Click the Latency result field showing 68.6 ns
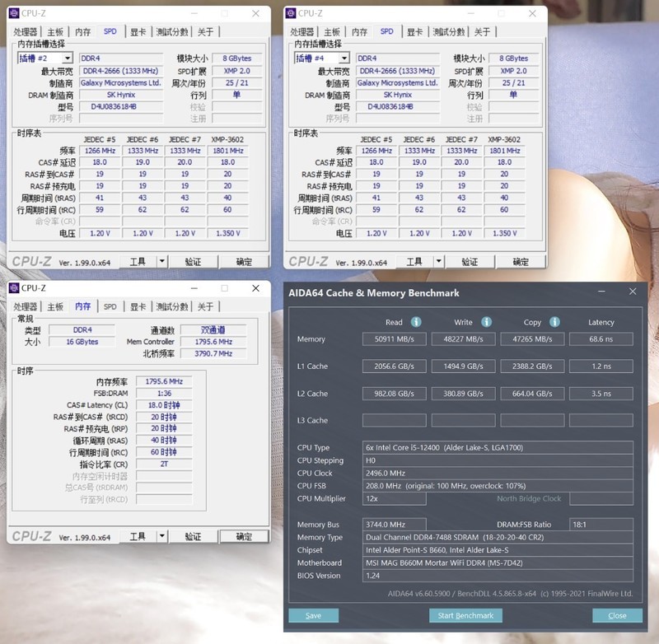The image size is (659, 644). [x=601, y=338]
